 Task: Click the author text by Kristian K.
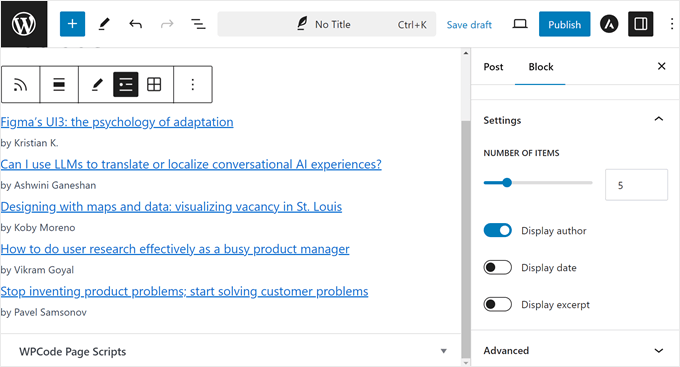pyautogui.click(x=29, y=143)
